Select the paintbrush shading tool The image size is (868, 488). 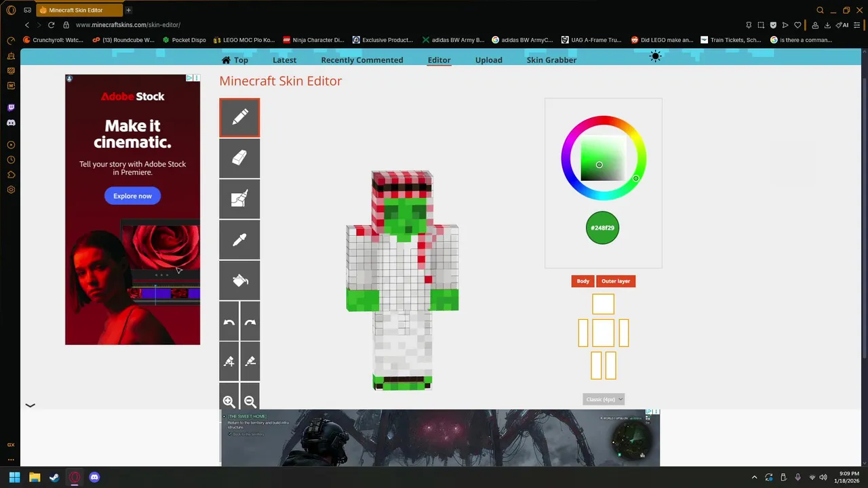(x=239, y=199)
